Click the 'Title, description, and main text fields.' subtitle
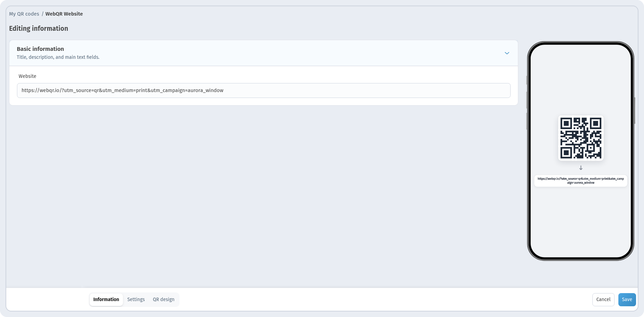Screen dimensions: 644x317 [58, 57]
